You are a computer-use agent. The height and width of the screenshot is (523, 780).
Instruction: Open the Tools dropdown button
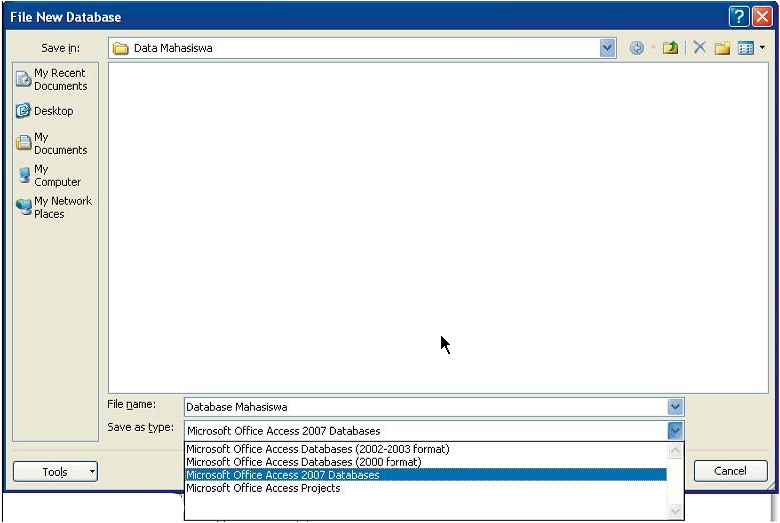click(x=55, y=471)
